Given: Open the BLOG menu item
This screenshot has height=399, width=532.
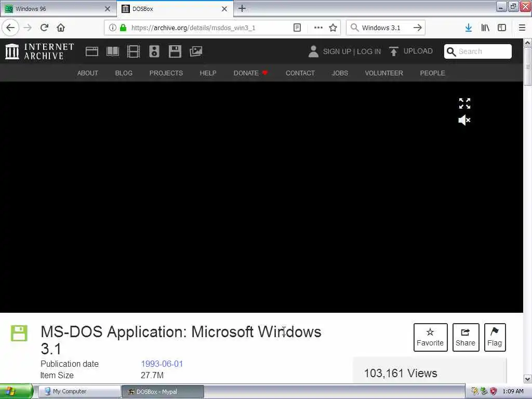Looking at the screenshot, I should pos(124,73).
